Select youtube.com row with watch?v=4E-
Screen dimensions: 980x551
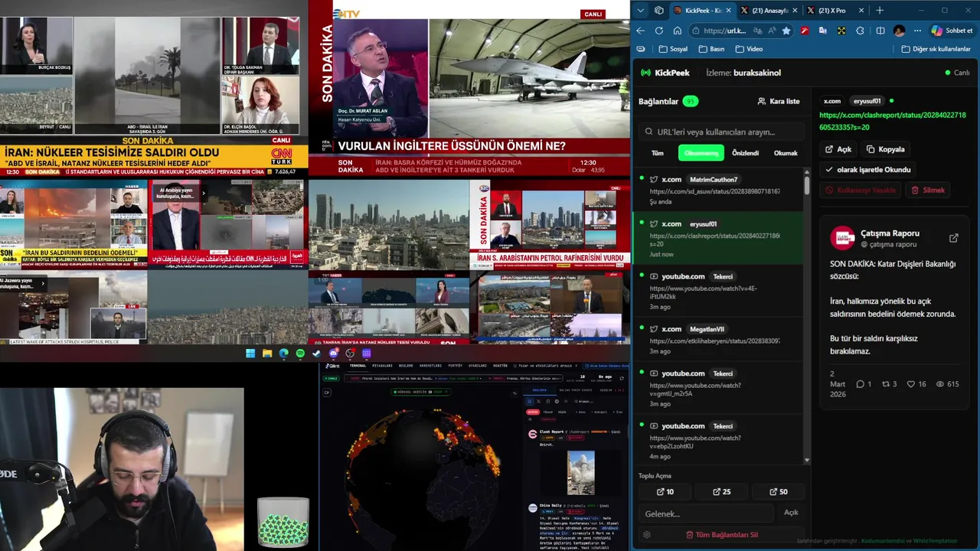tap(718, 290)
